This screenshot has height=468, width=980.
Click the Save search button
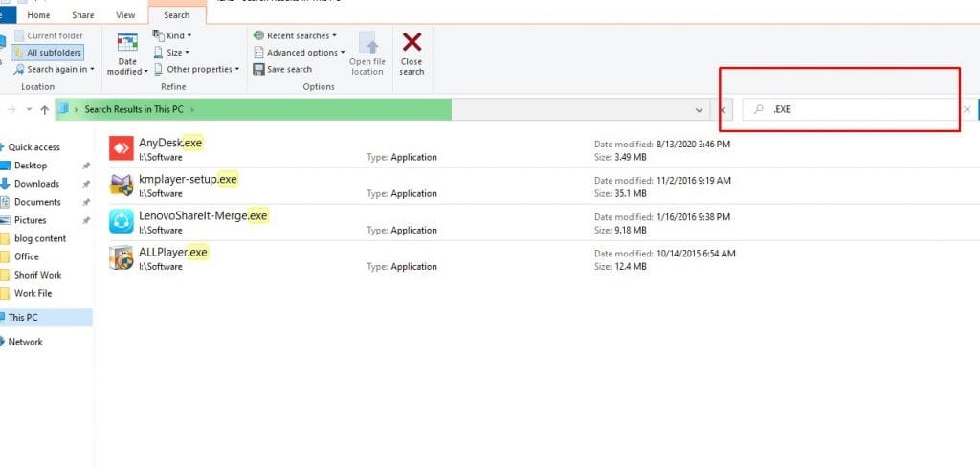(x=282, y=69)
